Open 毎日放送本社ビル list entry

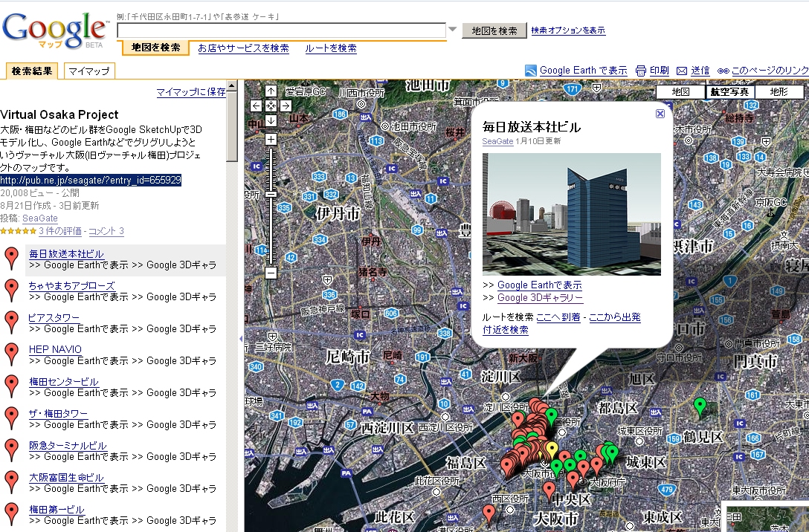pos(67,253)
